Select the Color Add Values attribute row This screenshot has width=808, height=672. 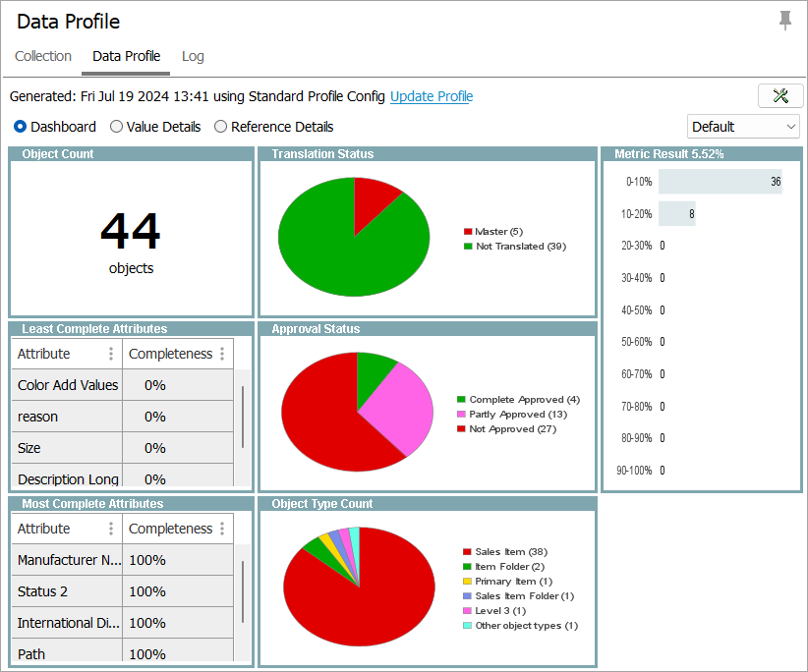(x=67, y=385)
